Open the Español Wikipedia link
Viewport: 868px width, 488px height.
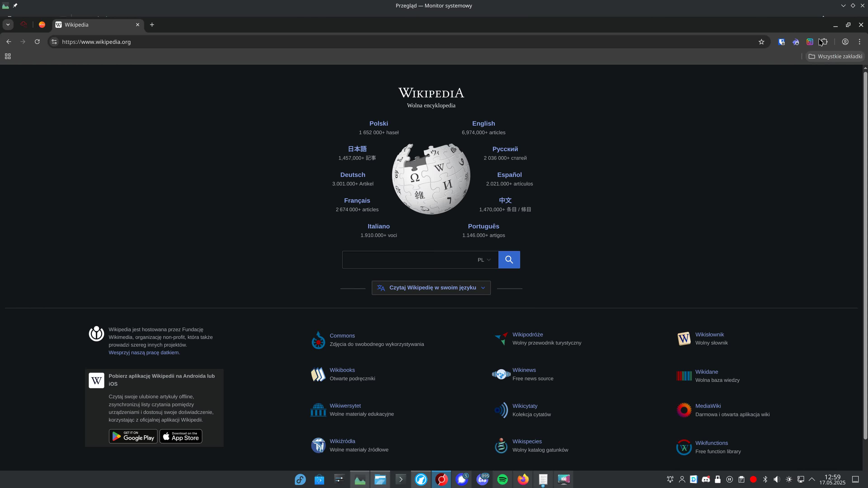point(509,175)
